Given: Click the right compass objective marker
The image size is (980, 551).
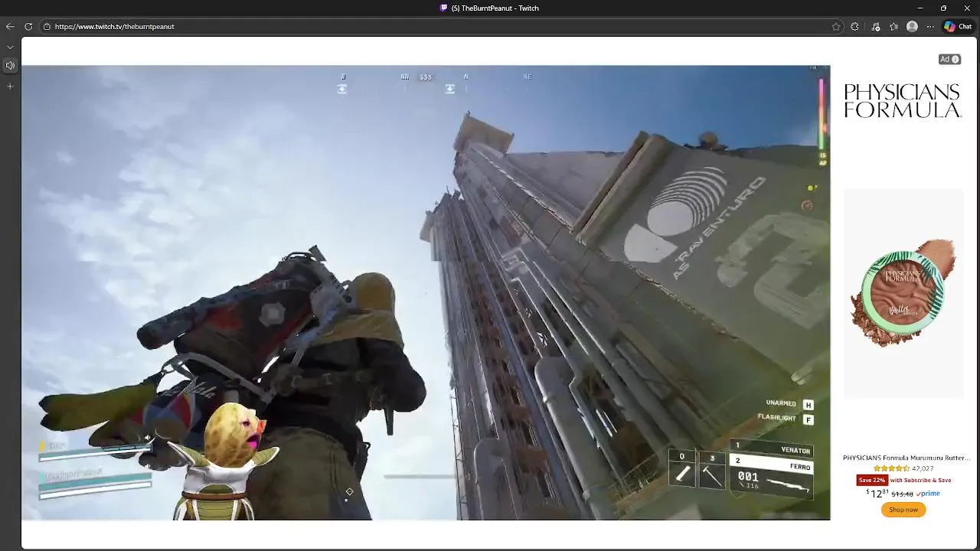Looking at the screenshot, I should [x=450, y=89].
